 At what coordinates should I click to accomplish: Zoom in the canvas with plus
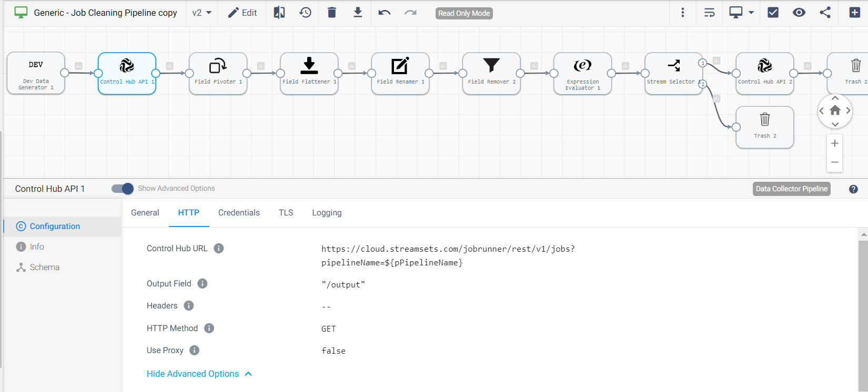click(835, 143)
